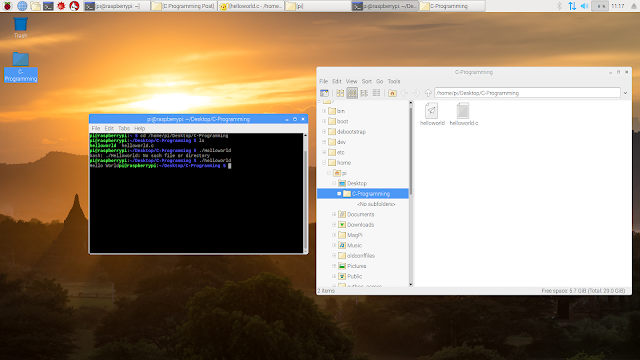Screen dimensions: 640x360
Task: Expand the Documents folder in tree
Action: [x=334, y=214]
